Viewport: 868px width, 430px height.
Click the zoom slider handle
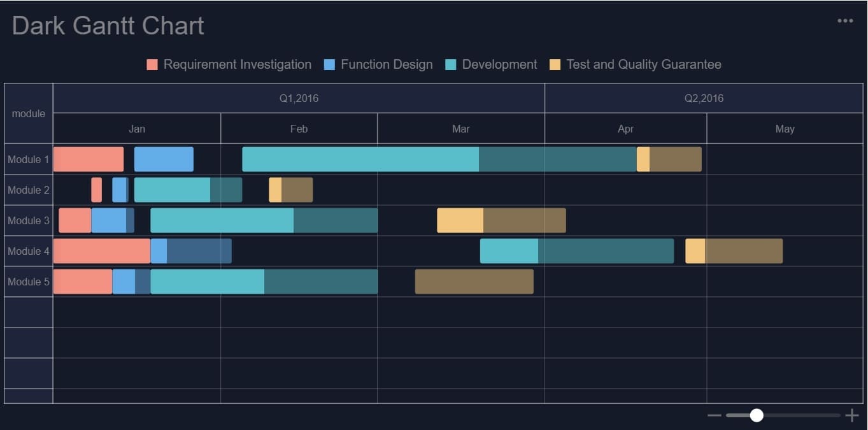(756, 415)
